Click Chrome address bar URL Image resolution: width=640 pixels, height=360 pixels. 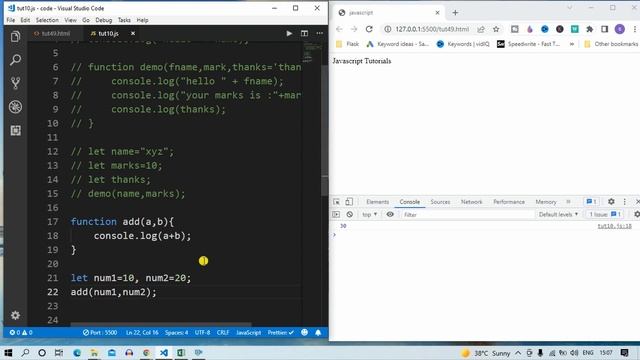[432, 29]
